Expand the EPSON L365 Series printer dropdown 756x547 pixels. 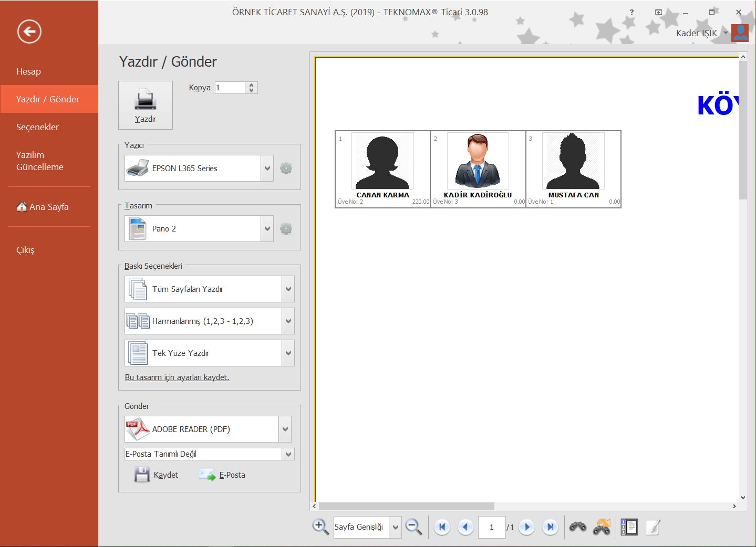[x=267, y=169]
